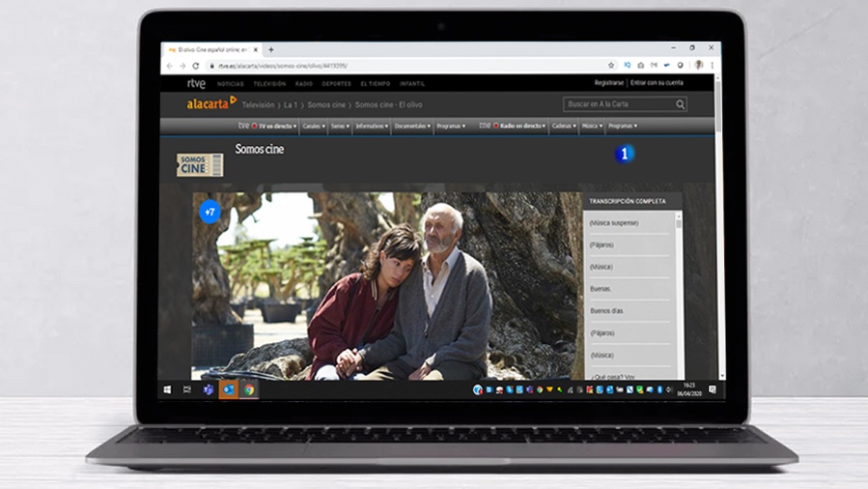Click the Televisión breadcrumb link

[258, 104]
